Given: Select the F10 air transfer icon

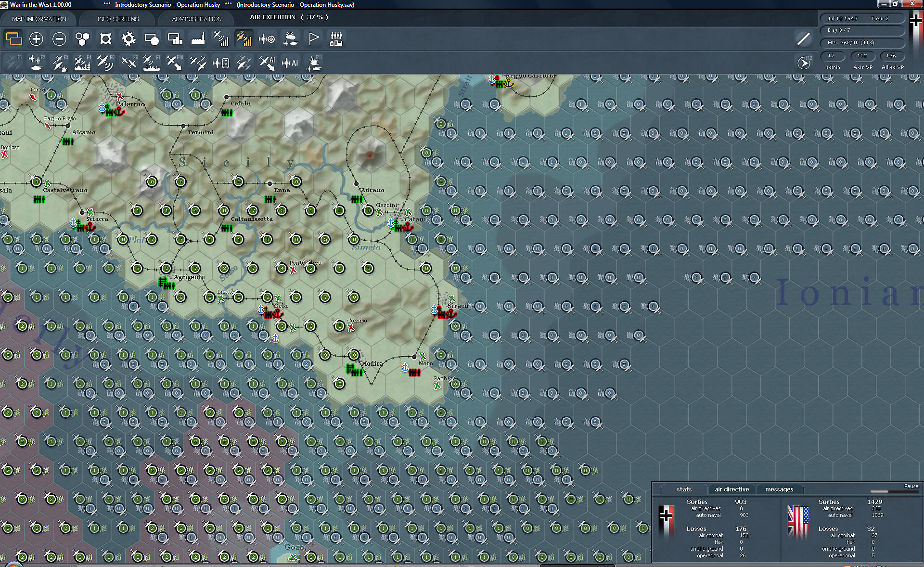Looking at the screenshot, I should 175,63.
